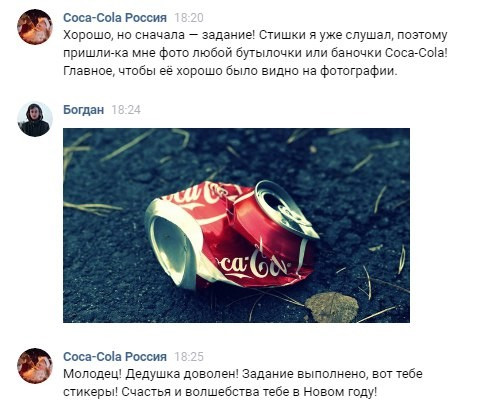477x416 pixels.
Task: Open Coca-Cola Россия avatar beside the 18:25 message
Action: point(35,366)
